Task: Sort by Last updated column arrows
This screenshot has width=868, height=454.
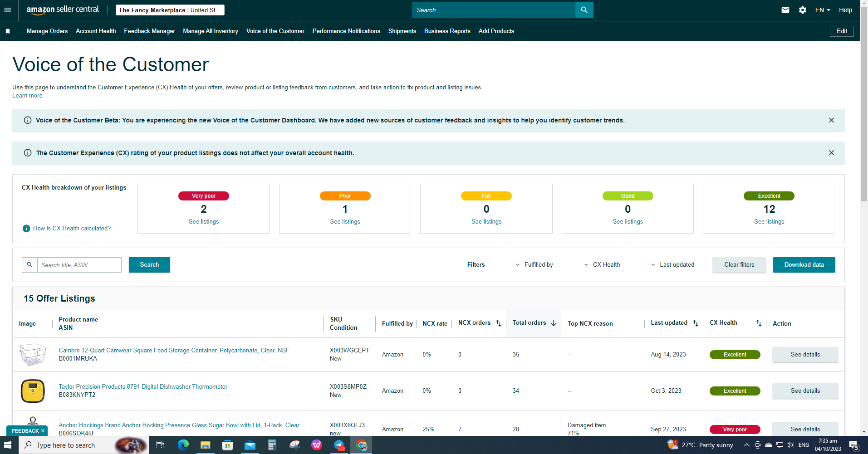Action: 696,323
